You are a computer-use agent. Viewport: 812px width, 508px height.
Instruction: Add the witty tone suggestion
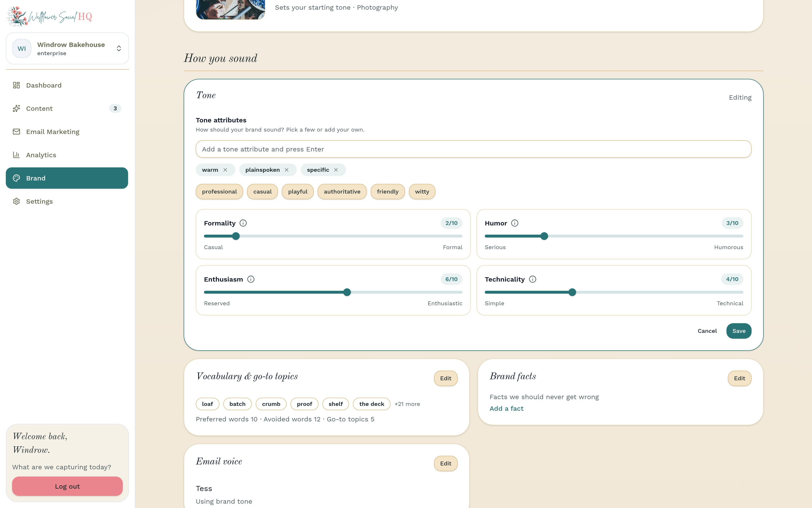coord(422,192)
